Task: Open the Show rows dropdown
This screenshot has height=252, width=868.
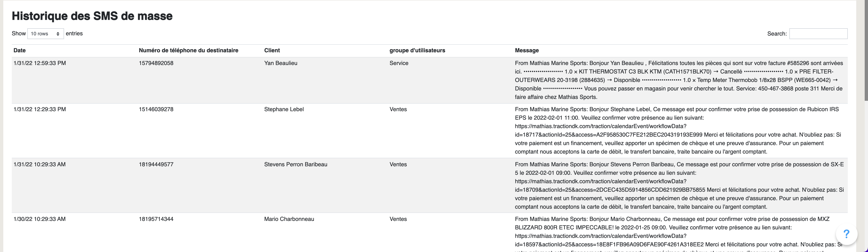Action: click(x=45, y=34)
